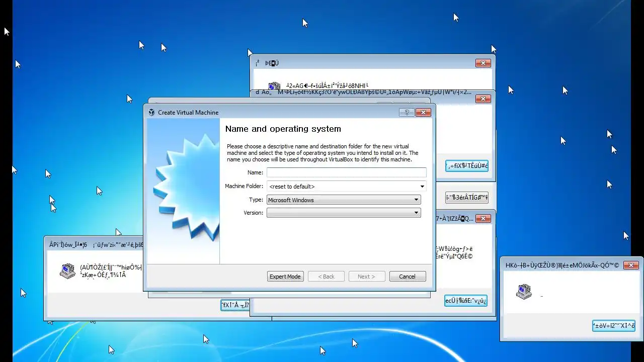644x362 pixels.
Task: Close the second garbled dialog from the top
Action: (483, 99)
